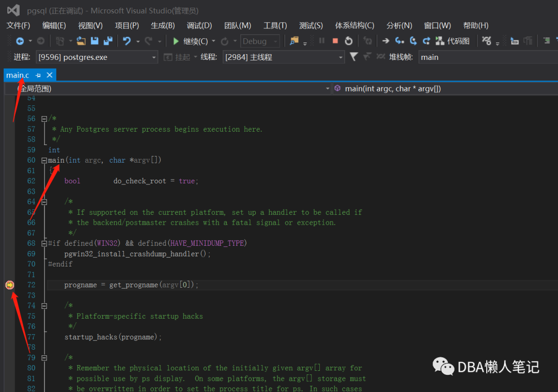
Task: Click the breakpoint marker on line 72
Action: (x=10, y=285)
